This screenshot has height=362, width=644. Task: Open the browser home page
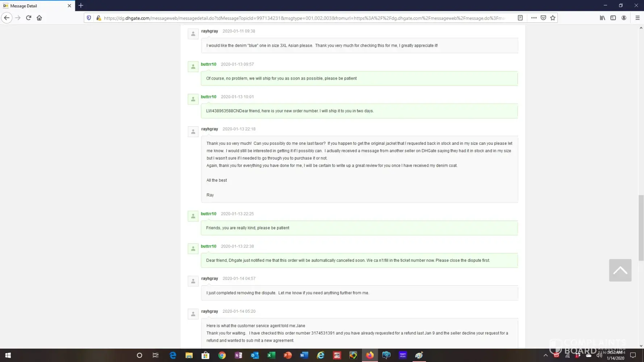pos(39,18)
